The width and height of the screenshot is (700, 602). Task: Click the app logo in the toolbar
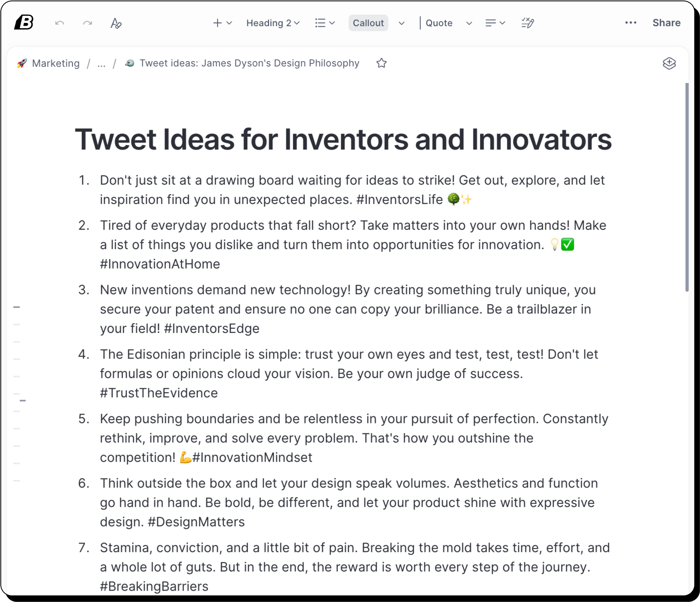click(23, 22)
